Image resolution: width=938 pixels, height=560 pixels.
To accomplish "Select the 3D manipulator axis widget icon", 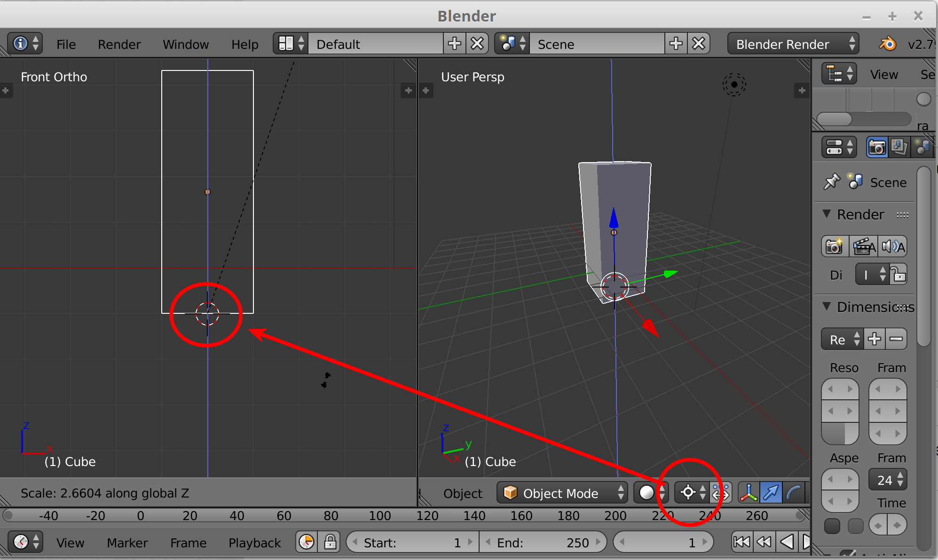I will point(749,492).
